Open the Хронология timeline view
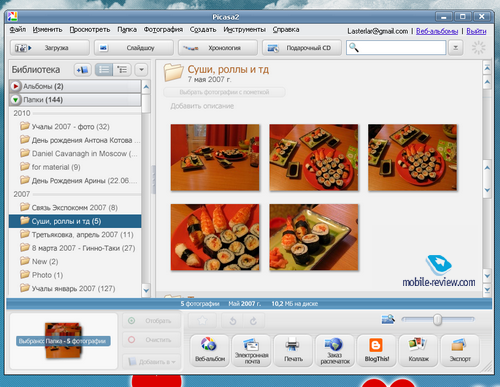Viewport: 500px width, 387px height. pos(218,48)
